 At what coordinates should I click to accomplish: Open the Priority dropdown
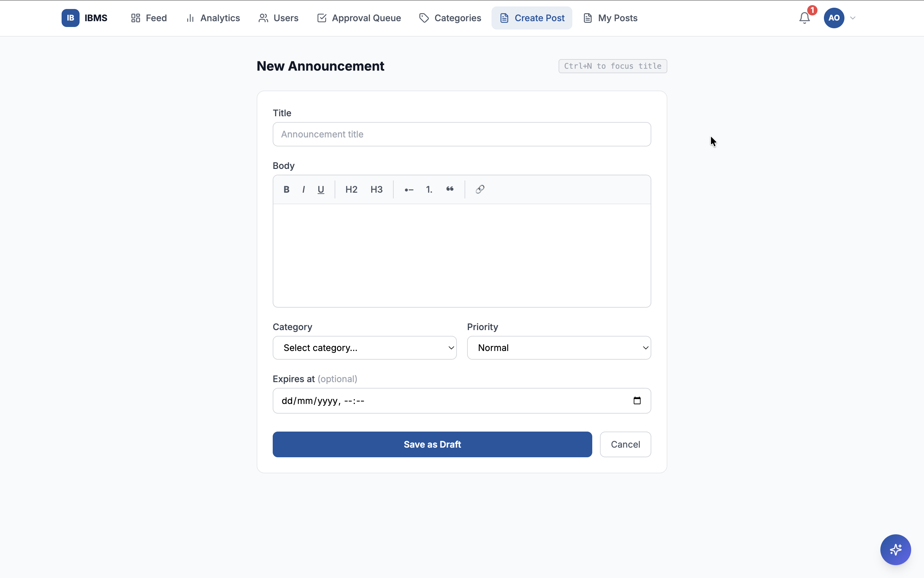tap(559, 348)
